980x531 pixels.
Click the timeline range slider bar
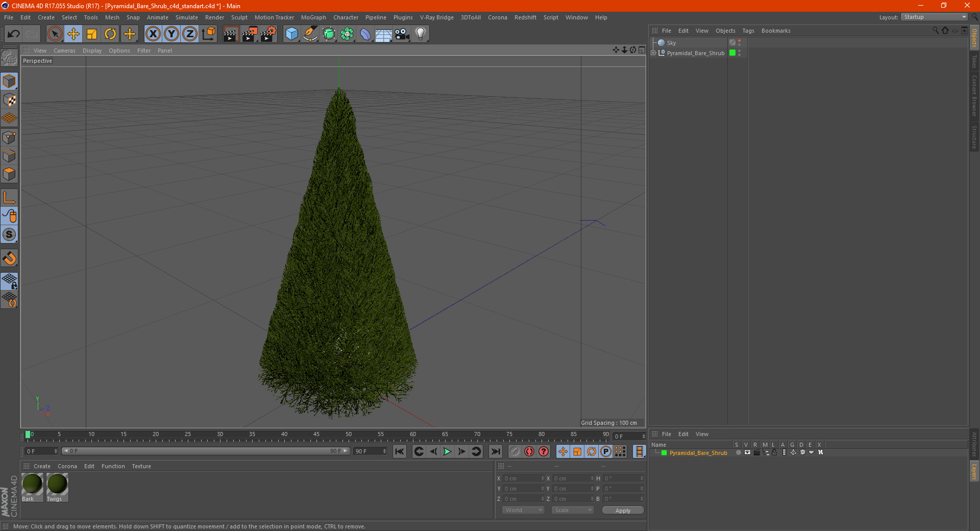point(205,451)
